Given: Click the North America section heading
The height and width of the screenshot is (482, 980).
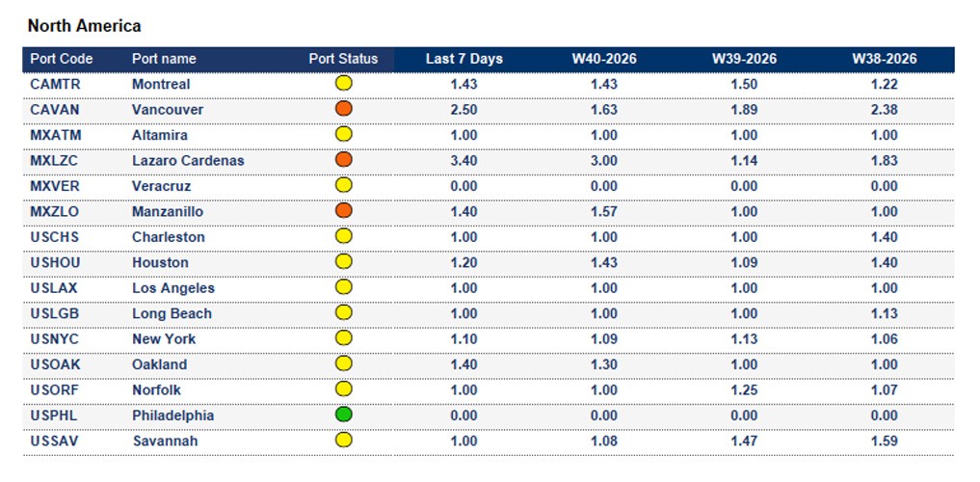Looking at the screenshot, I should click(x=85, y=26).
